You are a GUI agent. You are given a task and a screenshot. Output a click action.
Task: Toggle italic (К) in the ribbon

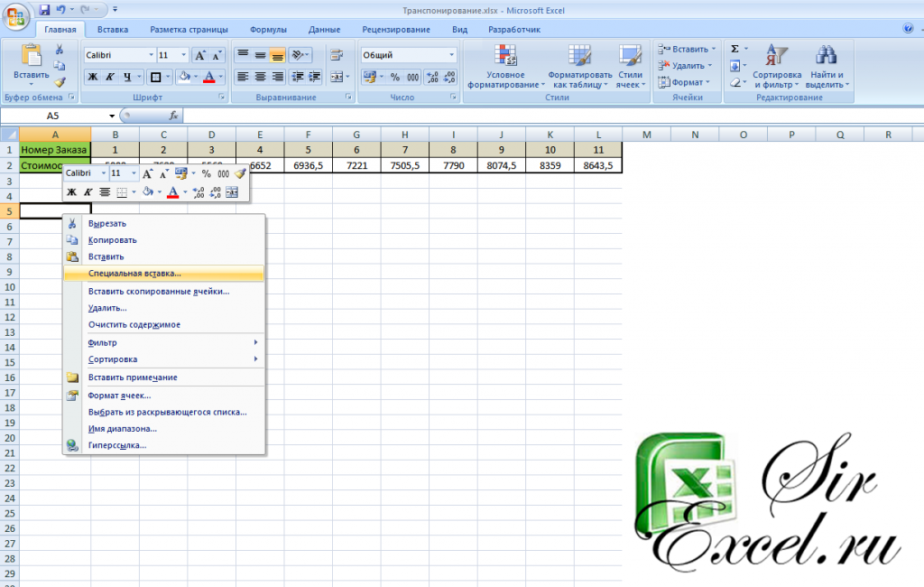[110, 77]
